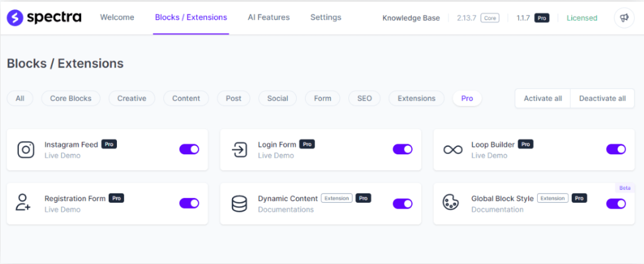This screenshot has height=264, width=644.
Task: Click the Dynamic Content database icon
Action: [x=239, y=204]
